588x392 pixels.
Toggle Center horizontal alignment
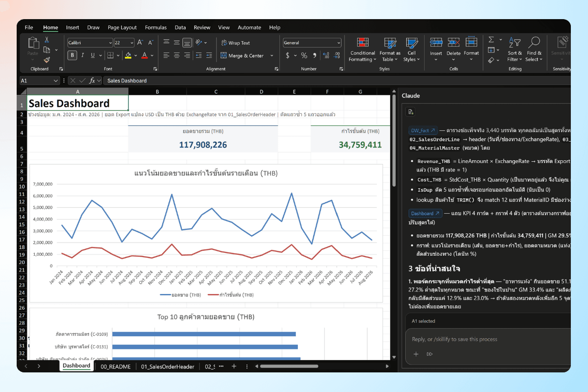176,55
